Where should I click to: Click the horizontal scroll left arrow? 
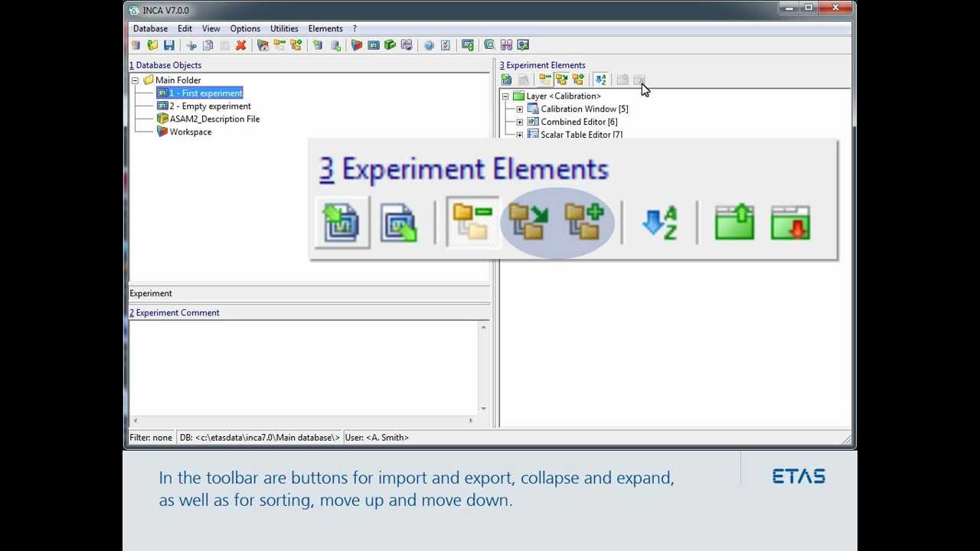click(136, 420)
